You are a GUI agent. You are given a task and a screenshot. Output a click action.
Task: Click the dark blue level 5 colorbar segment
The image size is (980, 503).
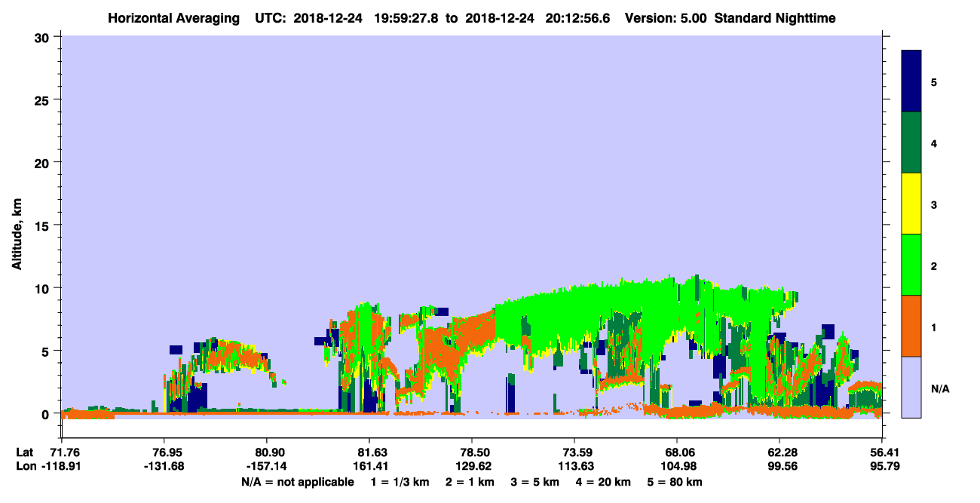pyautogui.click(x=911, y=81)
